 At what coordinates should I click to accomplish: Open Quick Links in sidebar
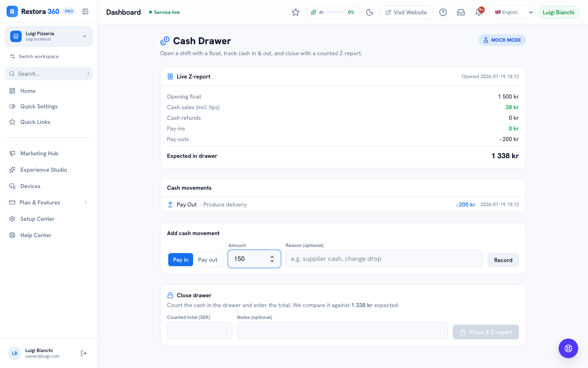click(49, 122)
